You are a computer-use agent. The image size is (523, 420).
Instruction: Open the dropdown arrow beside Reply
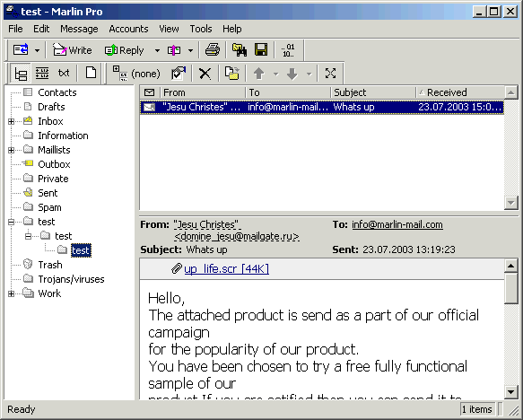pos(157,50)
